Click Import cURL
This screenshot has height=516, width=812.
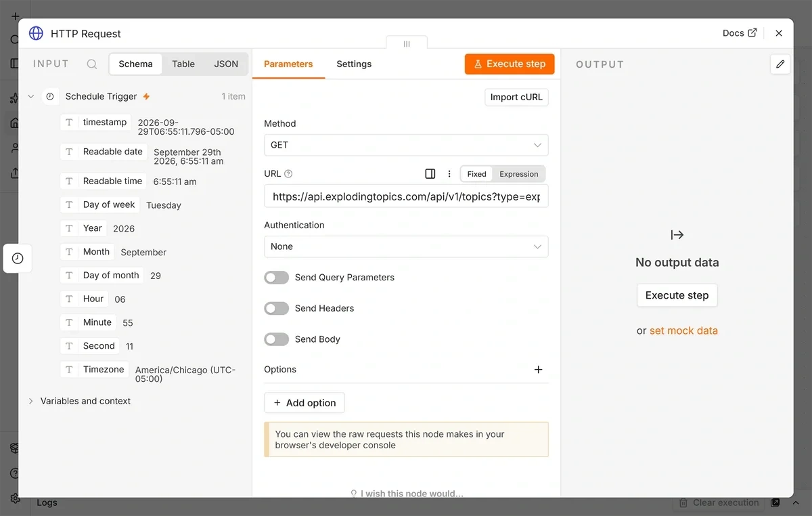(516, 97)
